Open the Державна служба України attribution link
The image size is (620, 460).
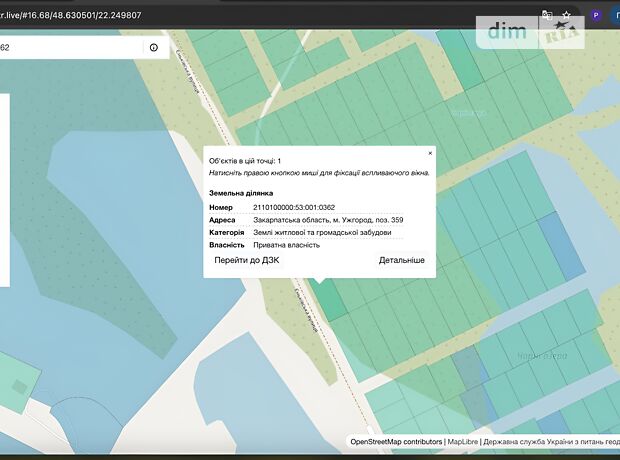[550, 441]
